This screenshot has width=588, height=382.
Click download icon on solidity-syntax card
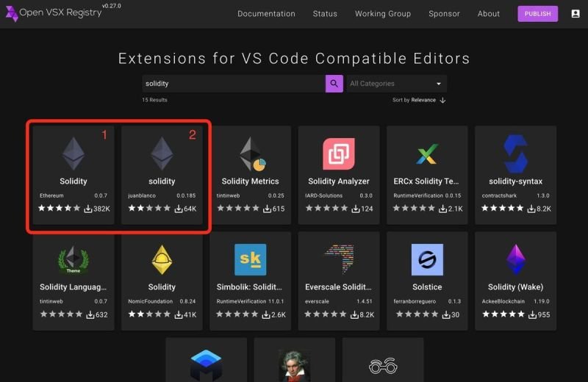click(531, 209)
